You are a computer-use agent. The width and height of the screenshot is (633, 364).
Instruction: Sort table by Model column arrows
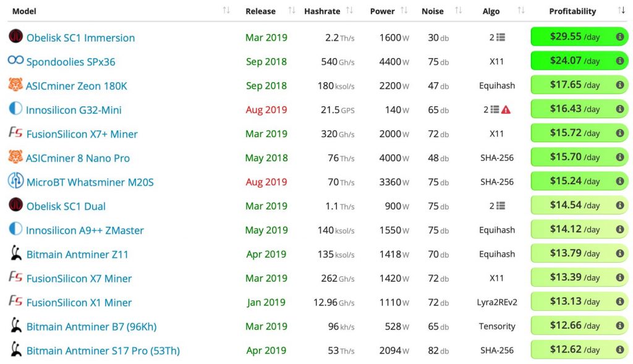coord(226,11)
